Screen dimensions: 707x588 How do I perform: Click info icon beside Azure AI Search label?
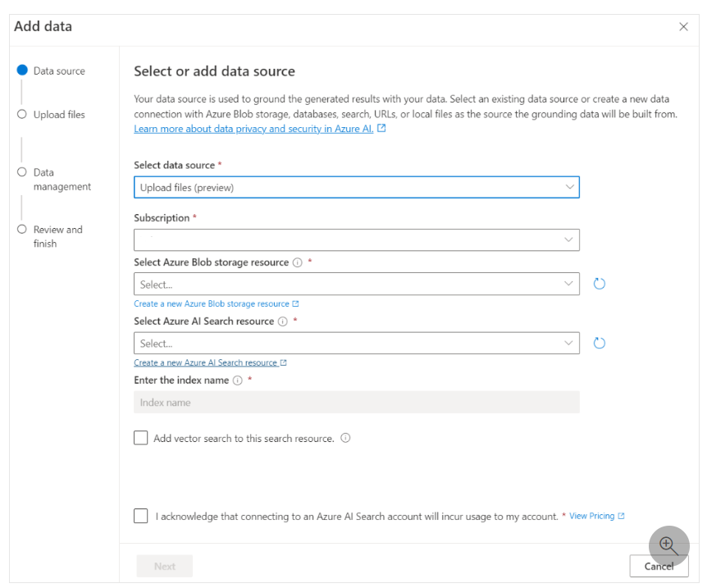click(282, 321)
